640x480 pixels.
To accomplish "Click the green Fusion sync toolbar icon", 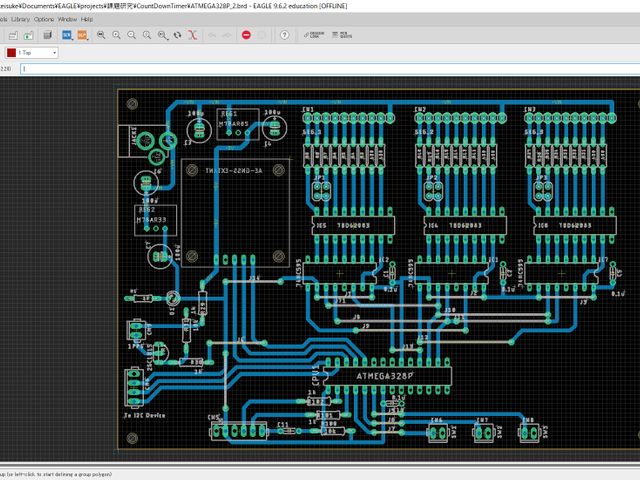I will click(28, 35).
